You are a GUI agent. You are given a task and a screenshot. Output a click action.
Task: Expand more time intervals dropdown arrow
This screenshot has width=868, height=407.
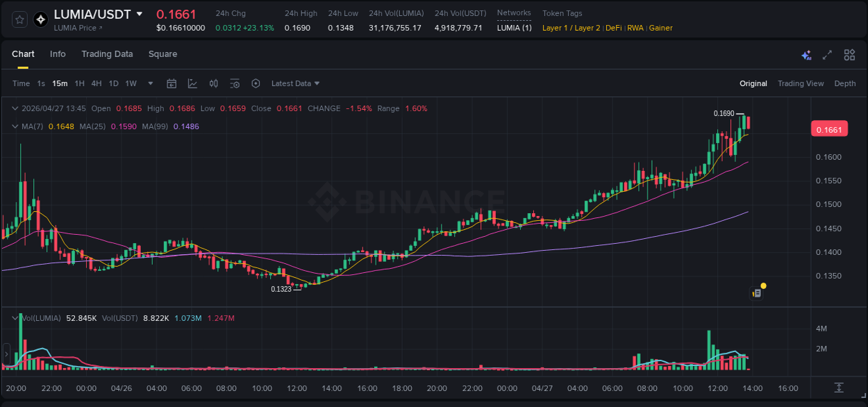(151, 83)
